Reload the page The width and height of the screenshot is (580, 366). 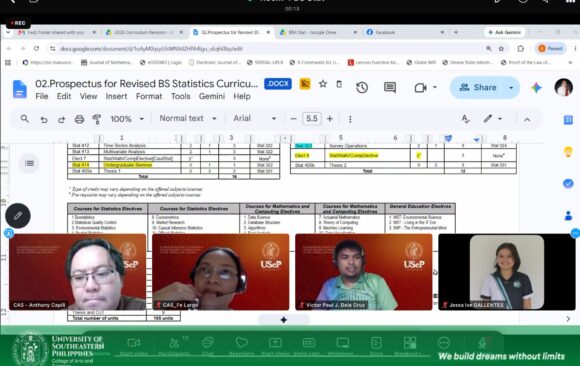coord(36,48)
